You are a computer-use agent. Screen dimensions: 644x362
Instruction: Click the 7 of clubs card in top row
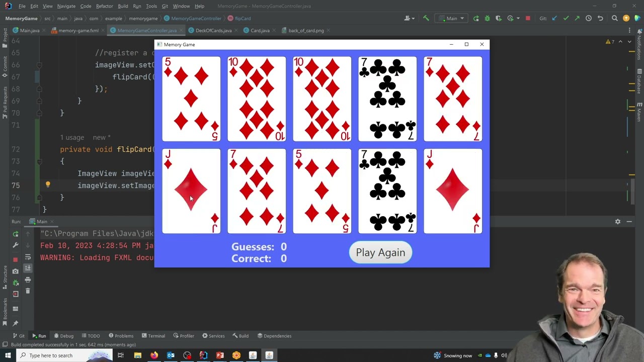[387, 99]
